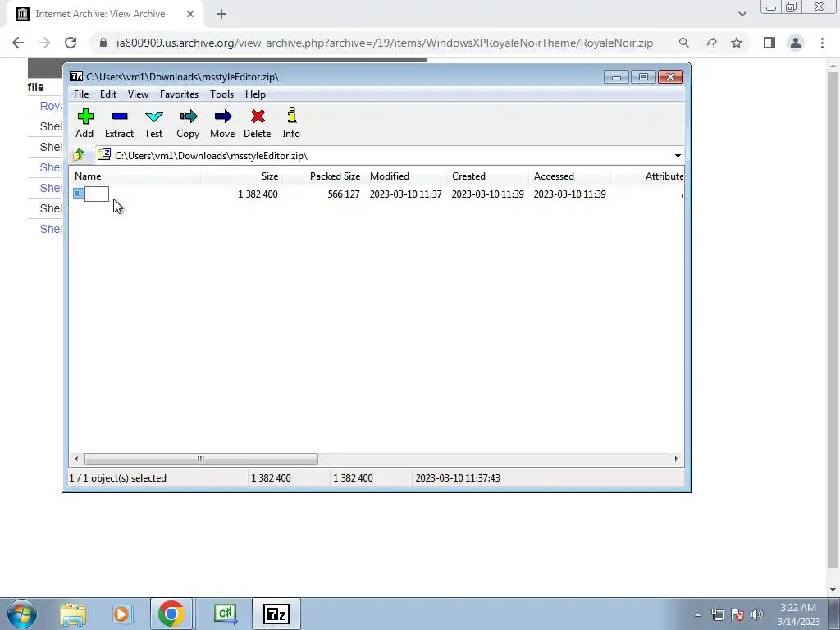Click the file icon in the list row
Image resolution: width=840 pixels, height=630 pixels.
[79, 194]
